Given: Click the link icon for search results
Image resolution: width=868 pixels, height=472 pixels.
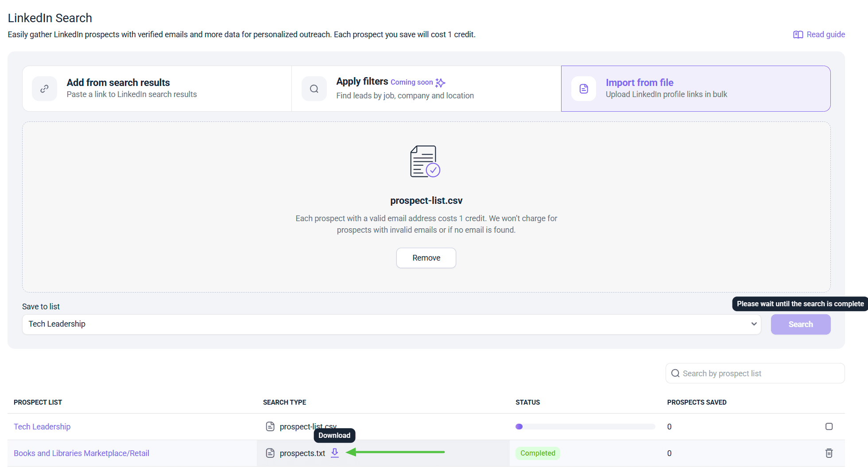Looking at the screenshot, I should click(x=44, y=89).
